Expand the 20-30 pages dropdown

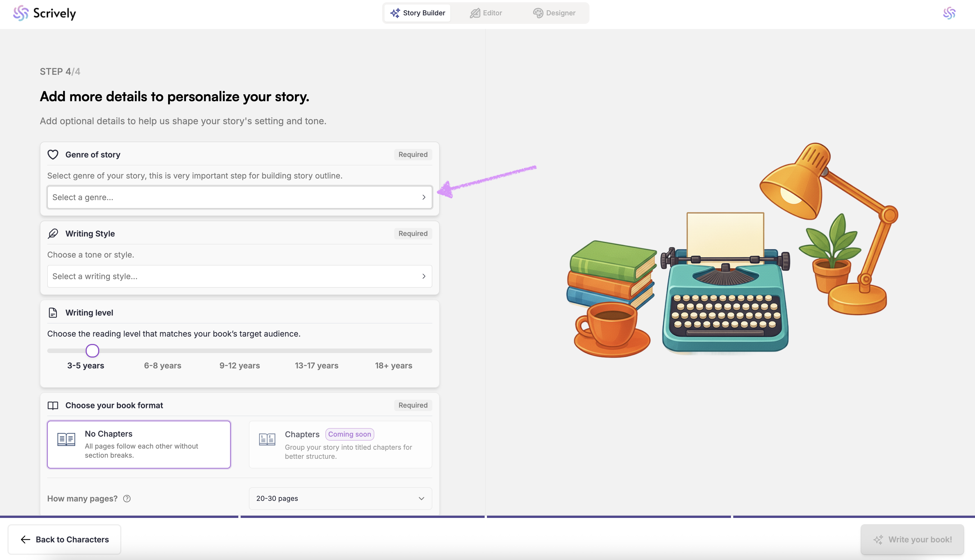tap(340, 499)
